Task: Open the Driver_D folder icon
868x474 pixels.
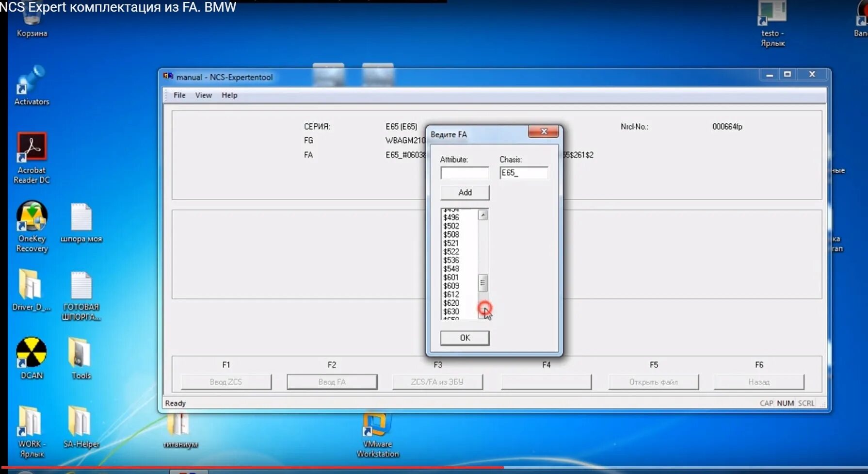Action: pos(32,290)
